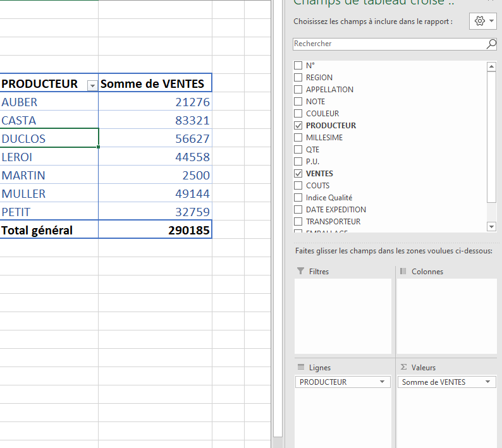502x448 pixels.
Task: Click the Colonnes zone icon
Action: point(403,271)
